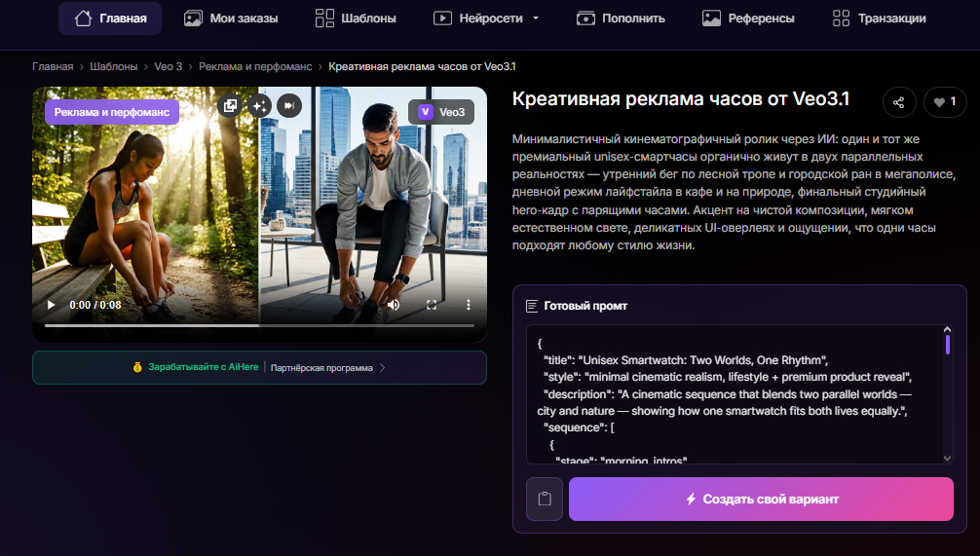Share this template with the share icon
The width and height of the screenshot is (980, 556).
(899, 102)
